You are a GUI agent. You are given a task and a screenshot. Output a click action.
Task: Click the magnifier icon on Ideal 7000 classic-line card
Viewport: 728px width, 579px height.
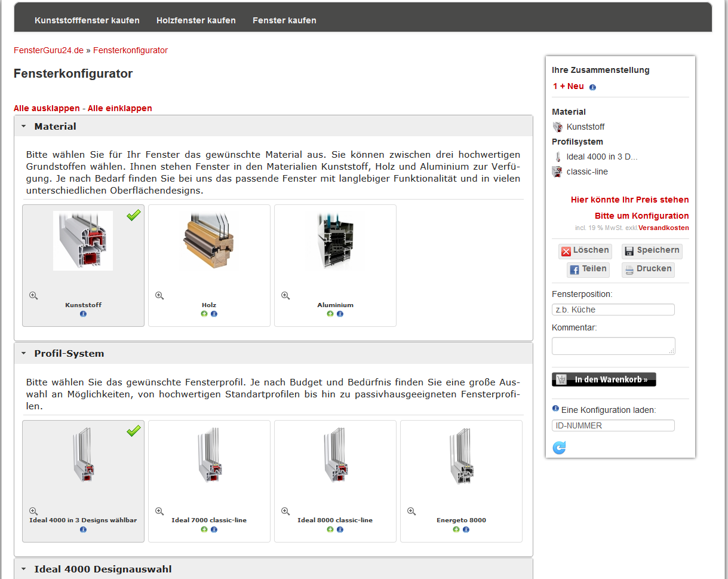pos(159,511)
